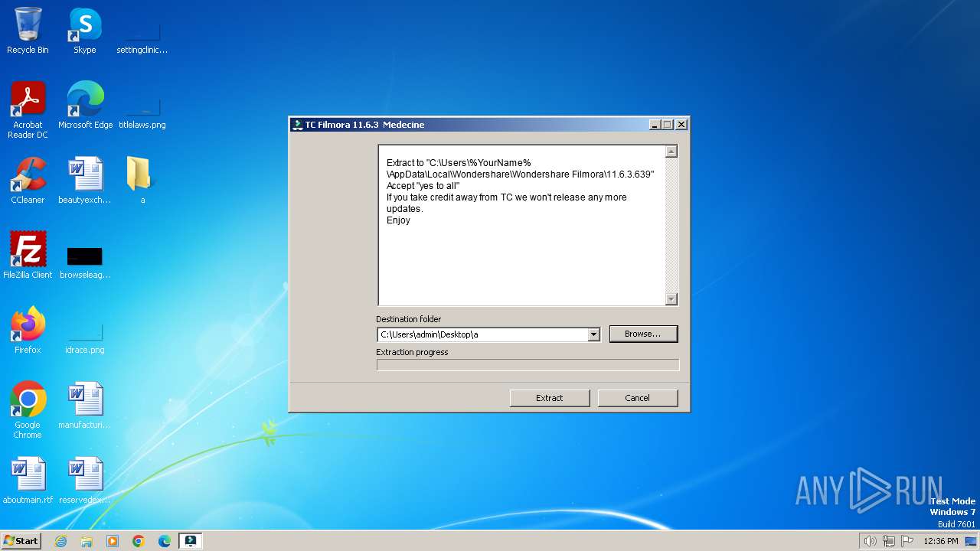Click the 'Accept "yes to all"' text line

(x=423, y=186)
